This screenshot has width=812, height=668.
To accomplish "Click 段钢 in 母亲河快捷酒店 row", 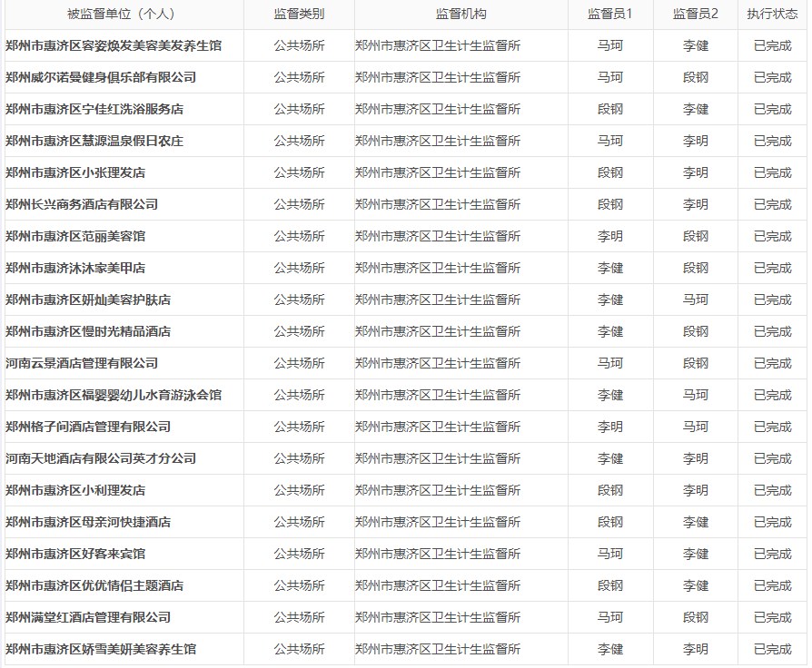I will click(x=610, y=522).
